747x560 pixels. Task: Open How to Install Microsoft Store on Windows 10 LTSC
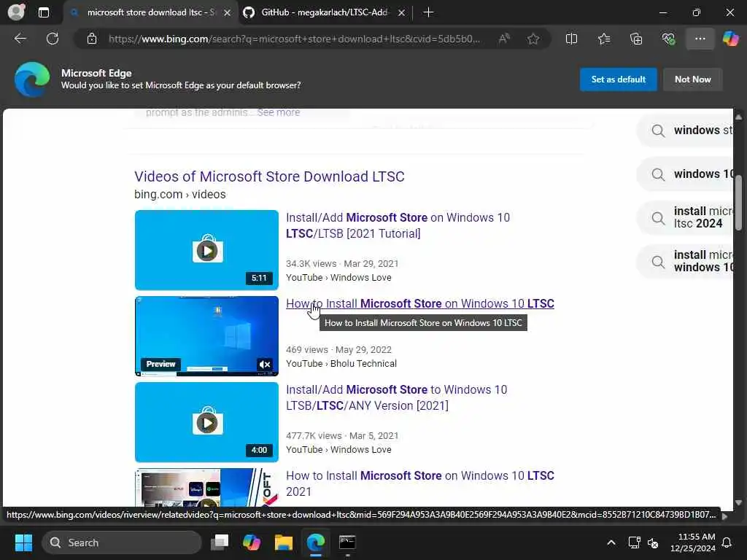(419, 304)
